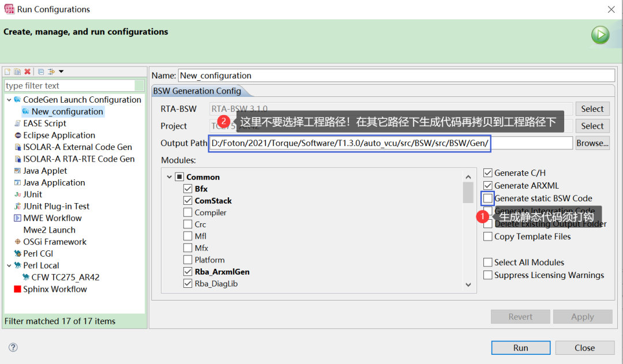Click the green Run arrow icon in header

click(x=600, y=35)
